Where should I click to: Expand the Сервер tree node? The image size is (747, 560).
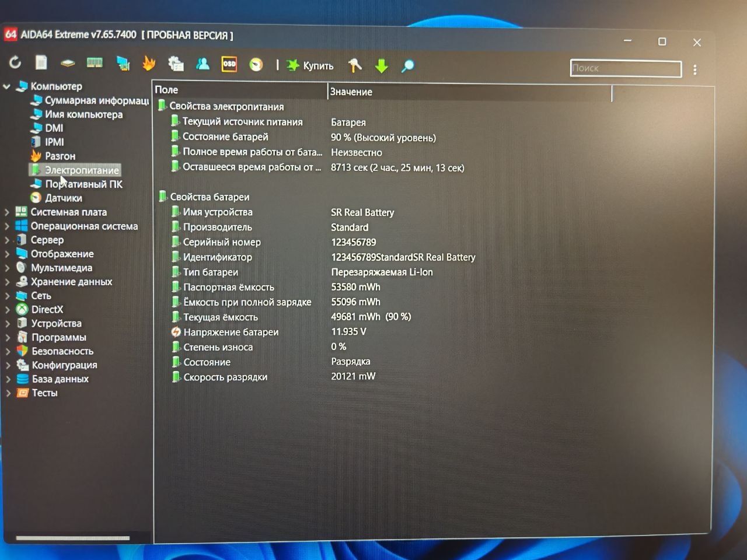coord(8,240)
